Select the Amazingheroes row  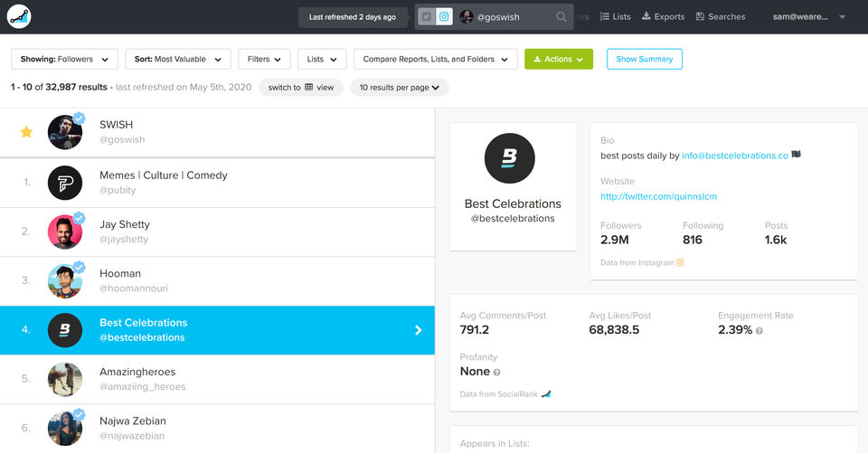[x=217, y=380]
